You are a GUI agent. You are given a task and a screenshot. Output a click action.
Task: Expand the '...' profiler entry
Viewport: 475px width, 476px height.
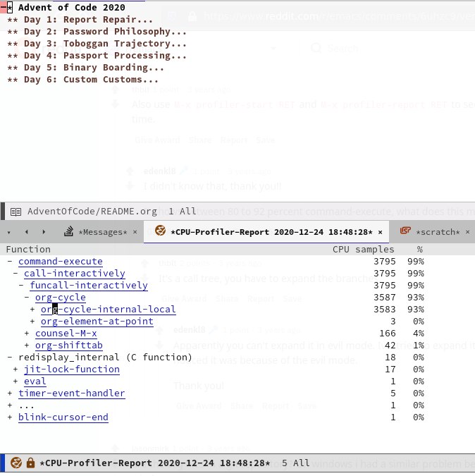click(x=10, y=405)
